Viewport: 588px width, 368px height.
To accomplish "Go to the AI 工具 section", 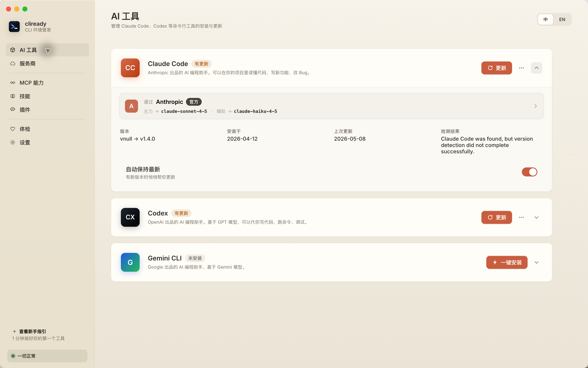I will click(47, 50).
